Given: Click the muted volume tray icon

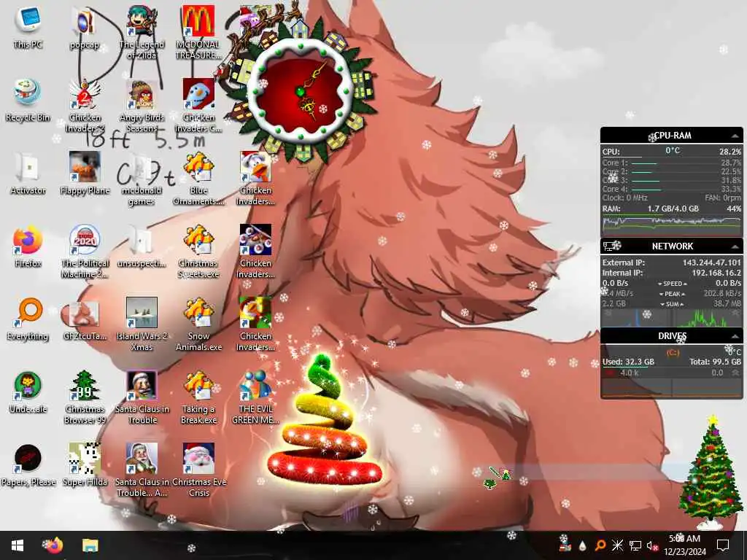Looking at the screenshot, I should (x=653, y=545).
